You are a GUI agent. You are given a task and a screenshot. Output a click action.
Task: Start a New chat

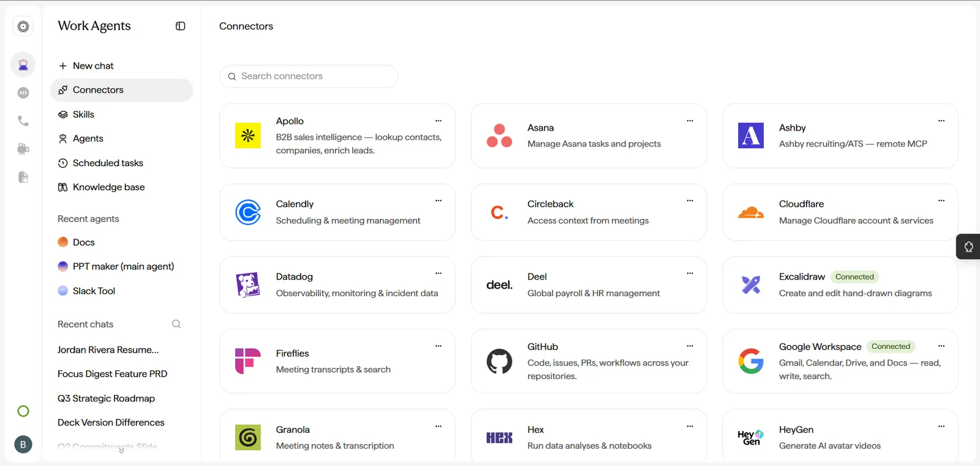coord(121,66)
